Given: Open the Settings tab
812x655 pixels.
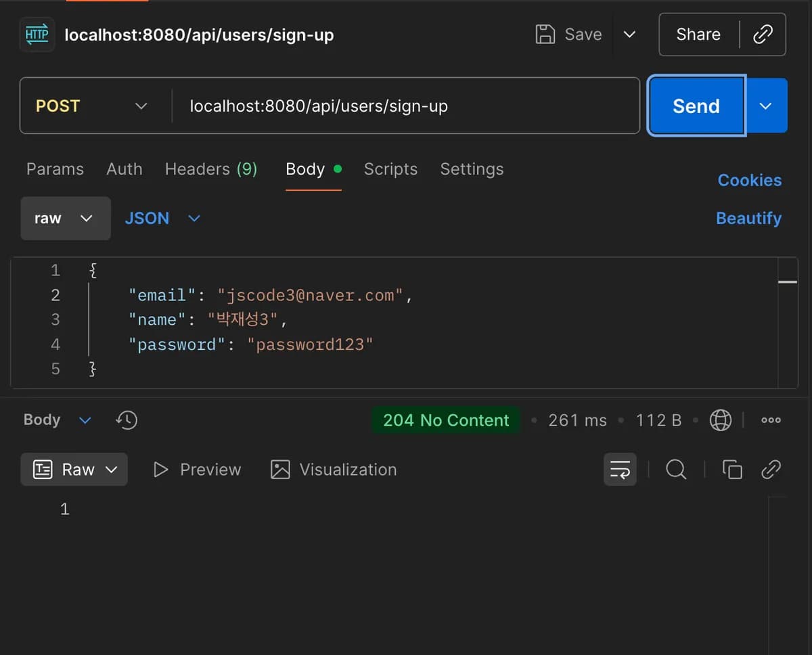Looking at the screenshot, I should (x=472, y=169).
